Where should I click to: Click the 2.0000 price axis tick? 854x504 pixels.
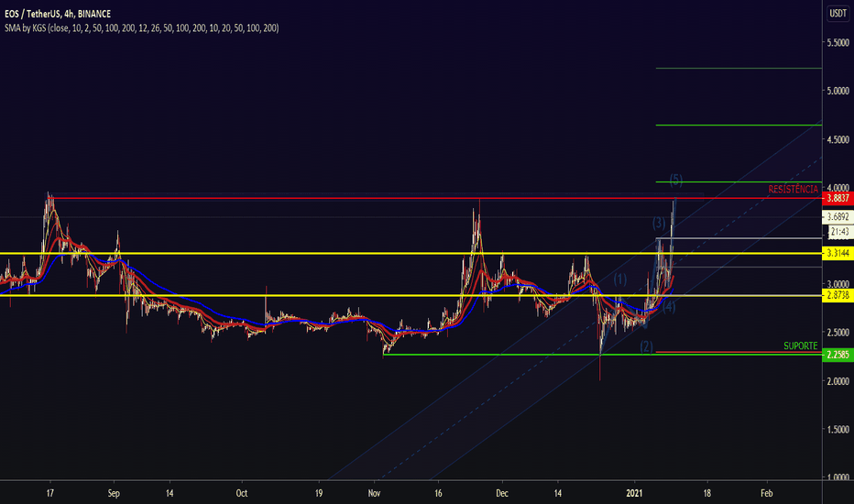[x=838, y=381]
